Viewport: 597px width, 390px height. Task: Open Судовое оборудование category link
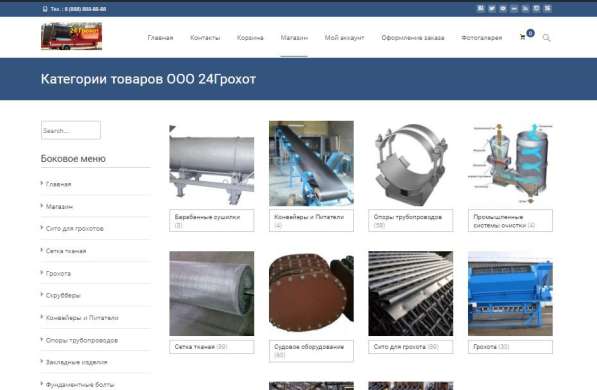pos(309,347)
